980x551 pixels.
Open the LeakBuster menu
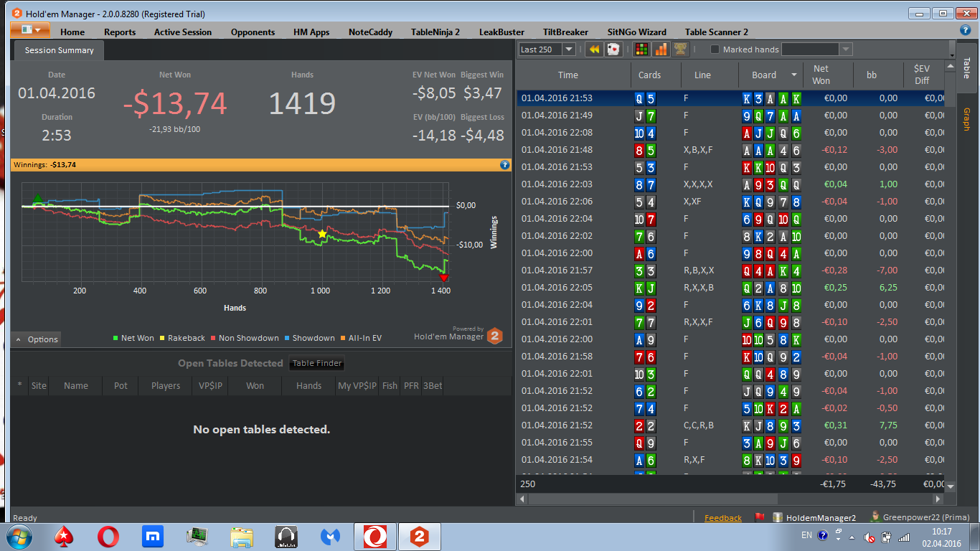click(x=501, y=32)
